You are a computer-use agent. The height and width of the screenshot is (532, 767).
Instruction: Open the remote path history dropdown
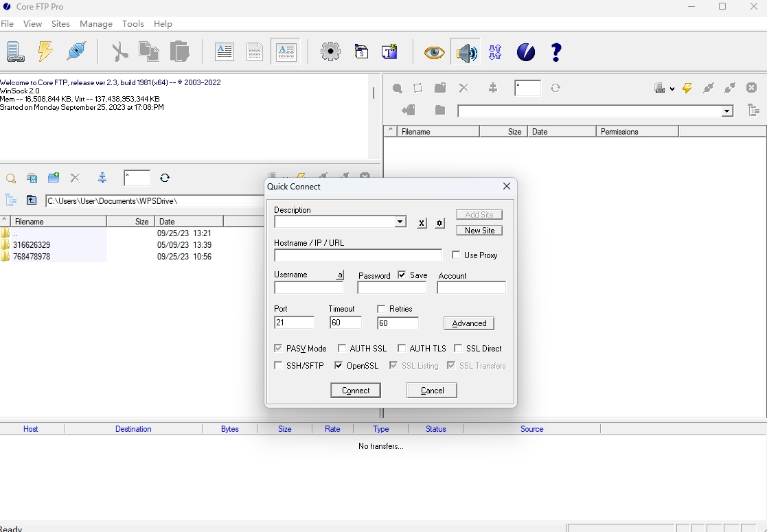726,111
